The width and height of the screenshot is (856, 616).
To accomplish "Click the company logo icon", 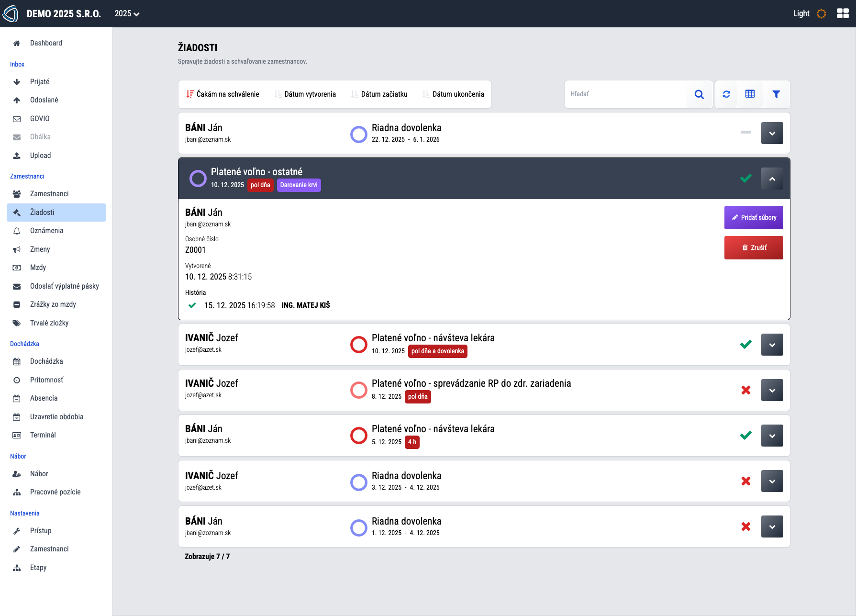I will point(11,13).
